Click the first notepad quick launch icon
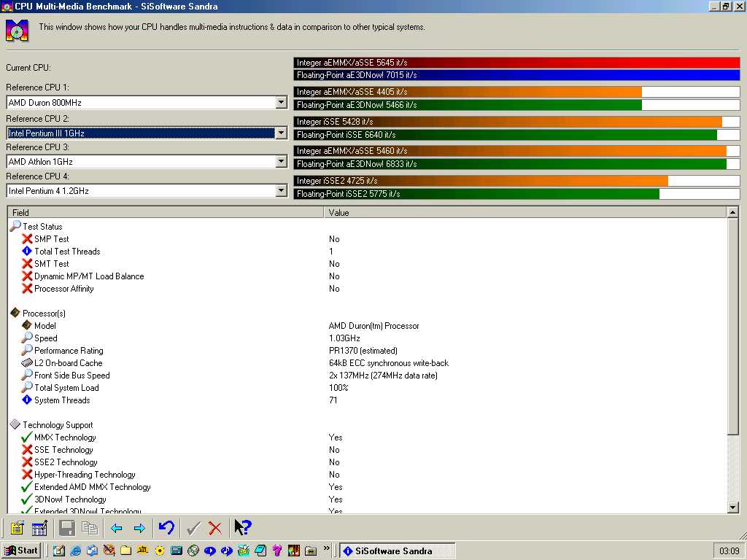This screenshot has height=560, width=747. point(58,551)
